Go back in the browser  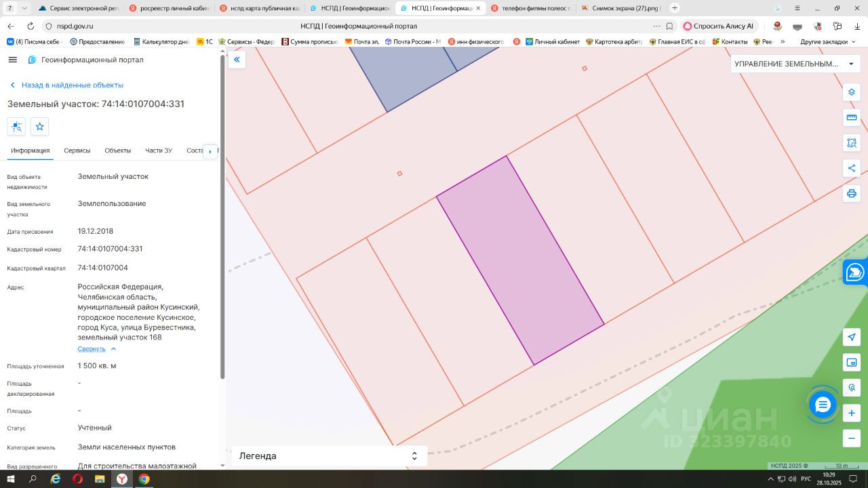[x=11, y=26]
